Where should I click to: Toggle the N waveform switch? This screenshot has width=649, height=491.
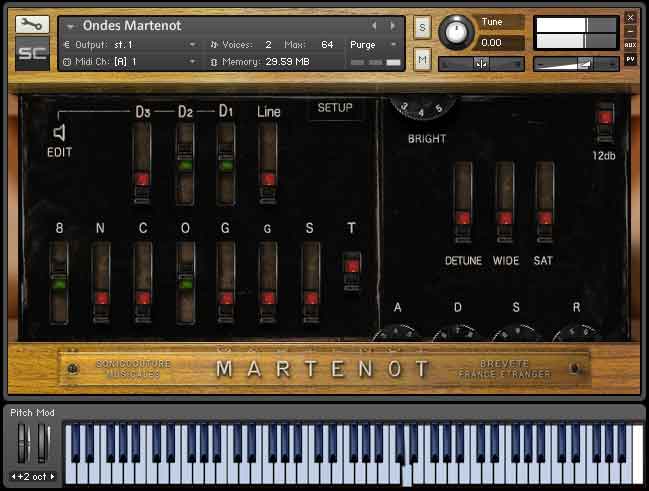click(x=101, y=282)
